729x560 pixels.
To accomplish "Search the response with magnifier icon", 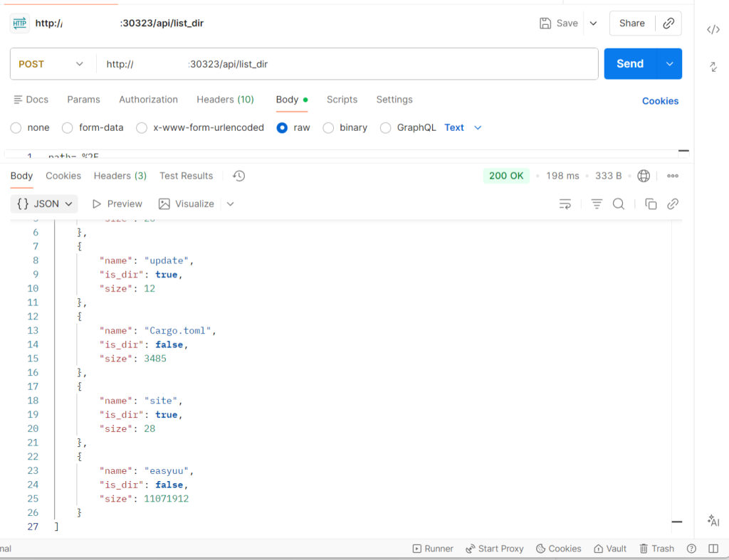I will click(x=619, y=204).
